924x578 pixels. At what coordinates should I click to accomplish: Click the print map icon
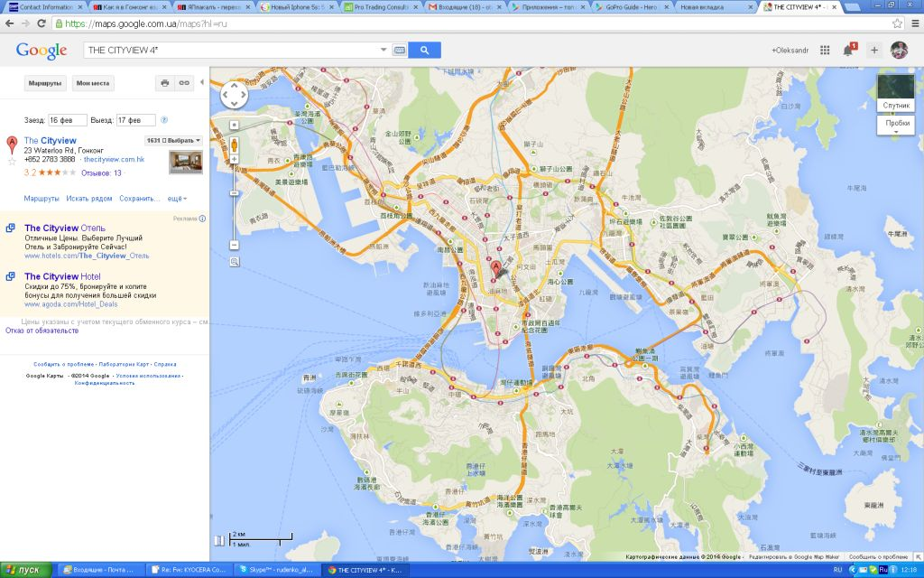pos(164,83)
